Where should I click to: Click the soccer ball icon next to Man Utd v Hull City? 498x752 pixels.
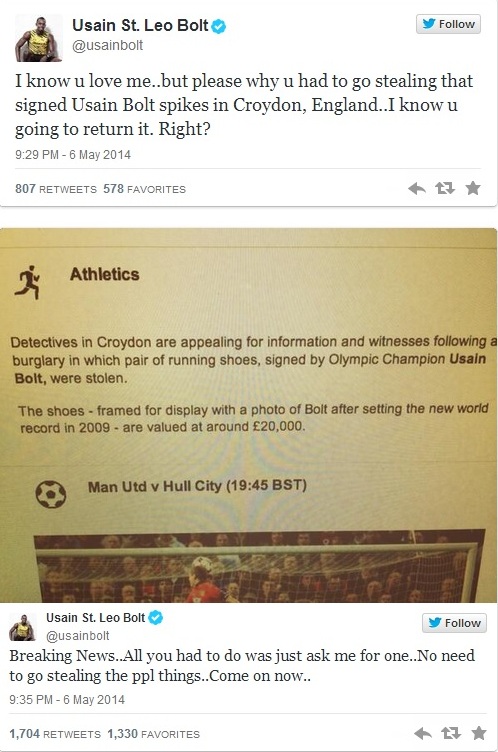tap(51, 494)
